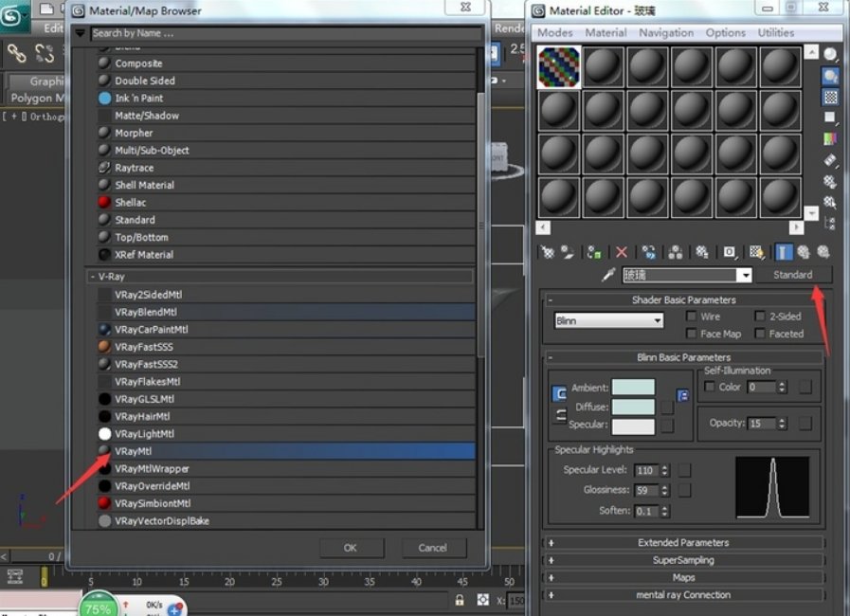850x616 pixels.
Task: Click Pick Material from Object eyedropper
Action: pos(609,275)
